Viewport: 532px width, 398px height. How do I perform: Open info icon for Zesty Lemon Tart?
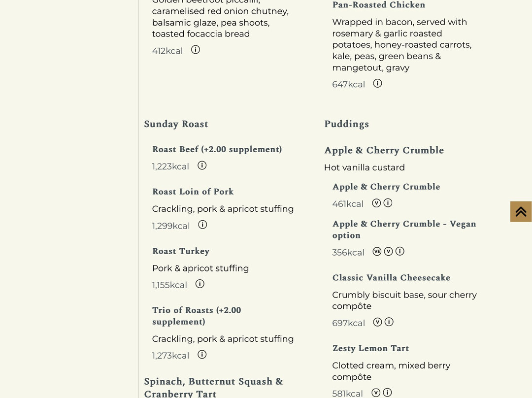coord(388,393)
